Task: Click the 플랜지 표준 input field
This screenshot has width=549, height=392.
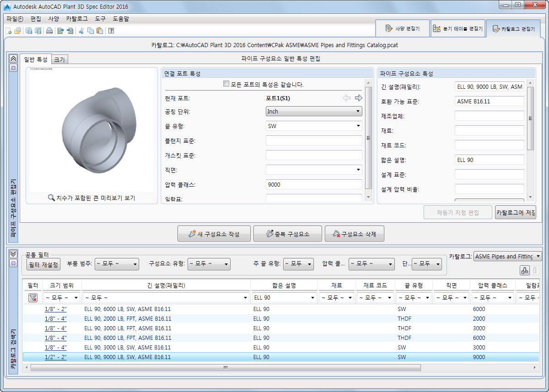Action: coord(314,140)
